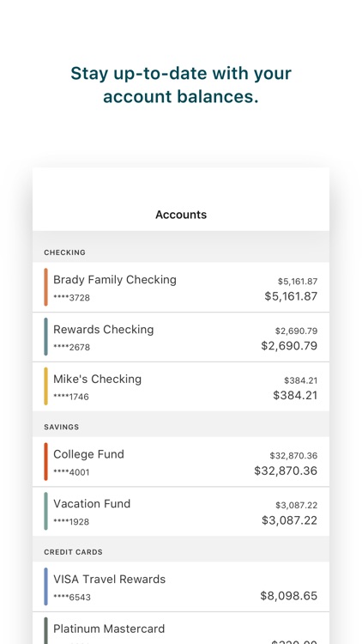Select the Rewards Checking account row
This screenshot has height=644, width=362.
click(181, 337)
